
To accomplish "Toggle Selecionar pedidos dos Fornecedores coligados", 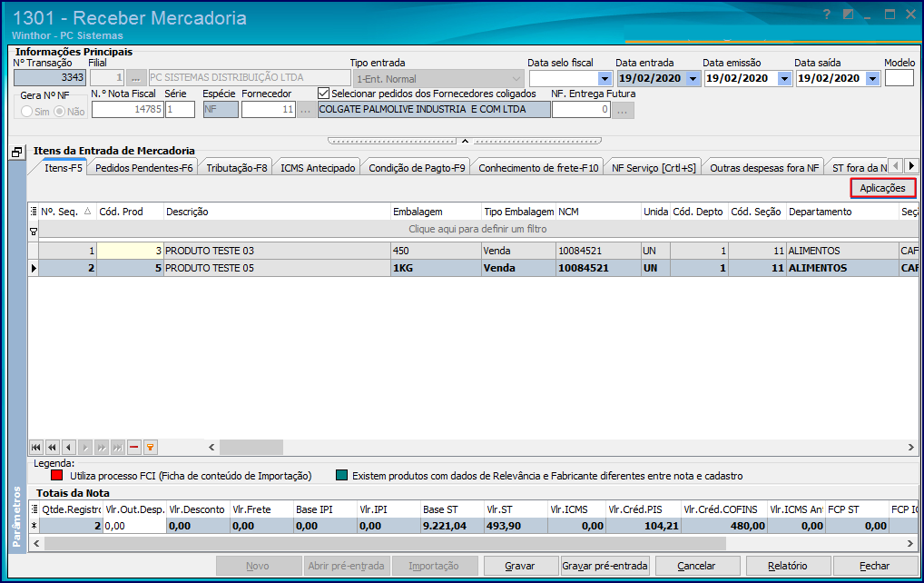I will point(323,94).
